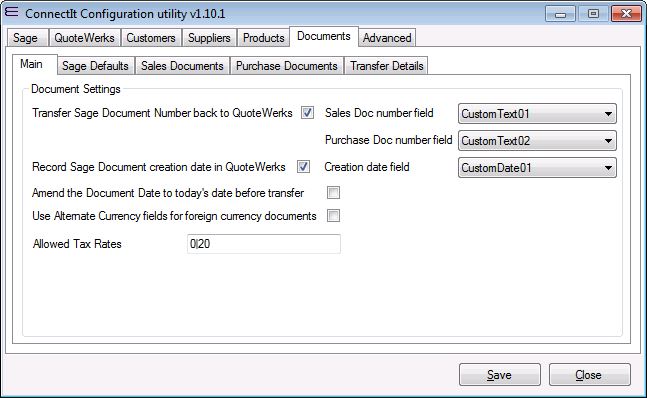Click the Document Settings group label
The width and height of the screenshot is (647, 398).
(76, 89)
